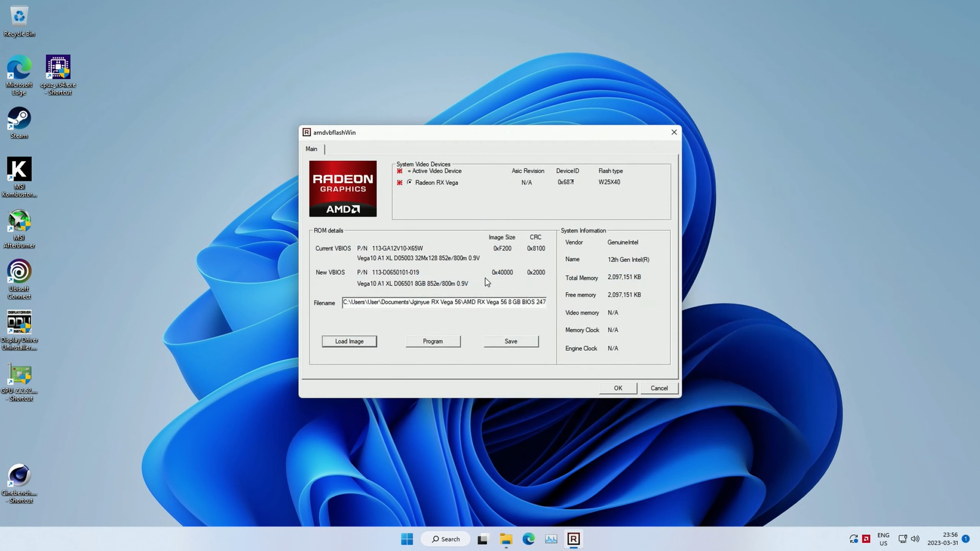
Task: Open File Explorer from the taskbar
Action: click(506, 539)
